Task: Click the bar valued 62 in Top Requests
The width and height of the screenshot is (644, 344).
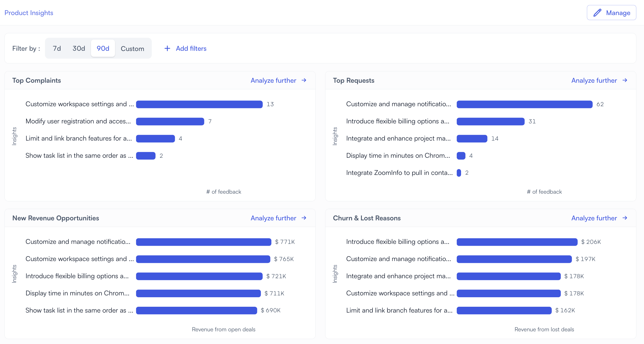Action: click(x=525, y=104)
